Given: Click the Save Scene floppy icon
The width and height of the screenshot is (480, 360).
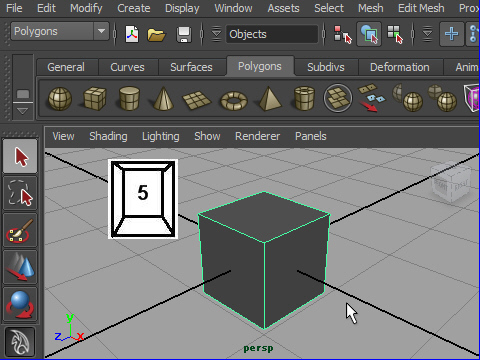Looking at the screenshot, I should pyautogui.click(x=184, y=35).
